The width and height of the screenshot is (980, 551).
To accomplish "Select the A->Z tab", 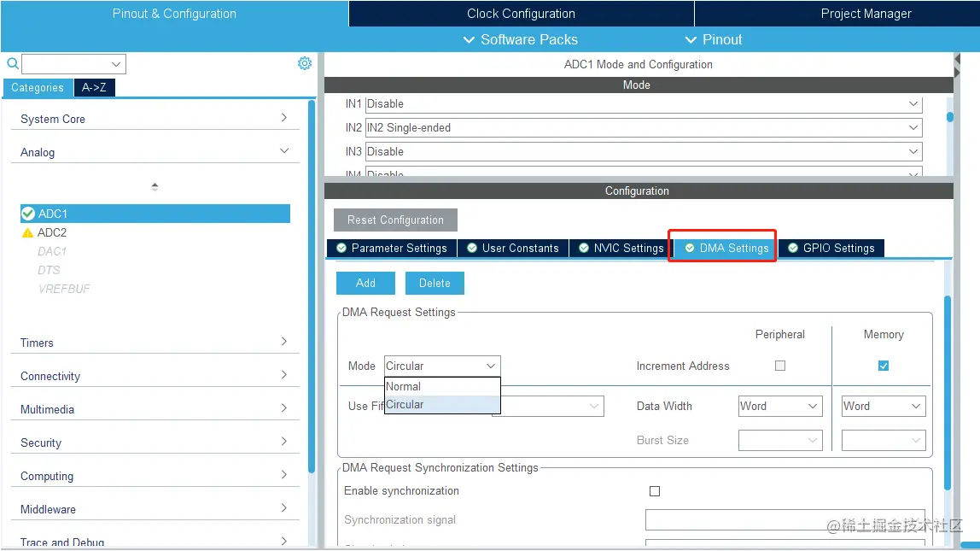I will tap(94, 87).
